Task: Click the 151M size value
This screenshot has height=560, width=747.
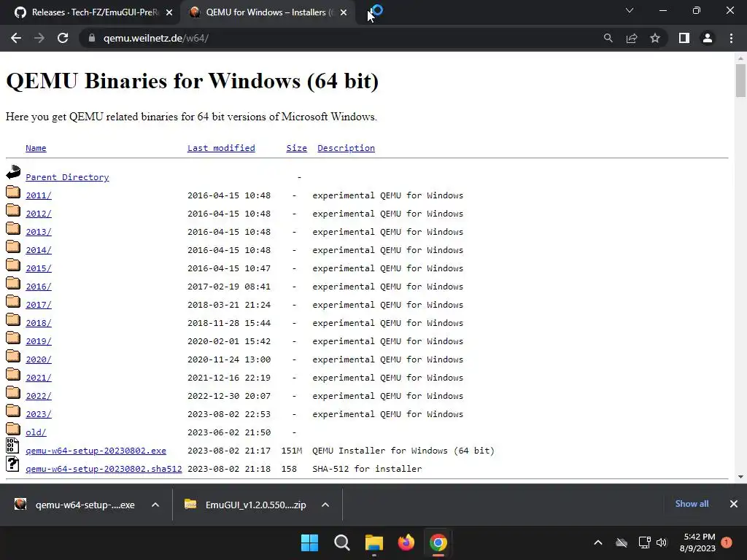Action: 292,451
